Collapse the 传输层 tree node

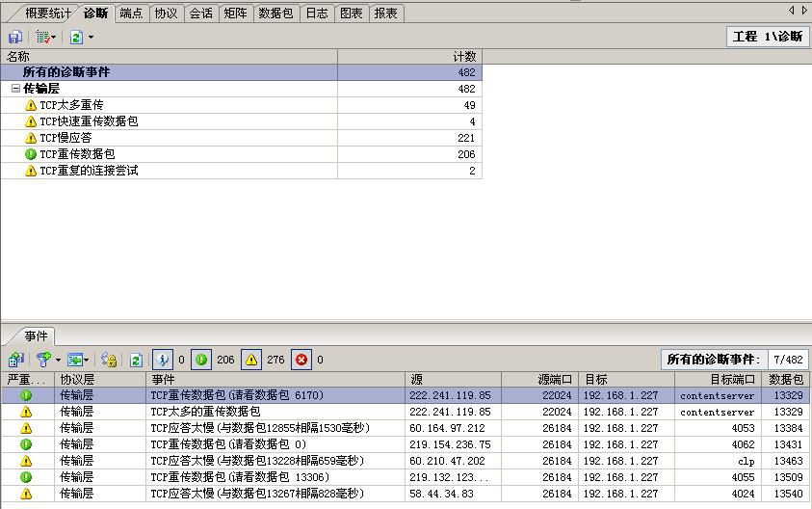point(15,89)
